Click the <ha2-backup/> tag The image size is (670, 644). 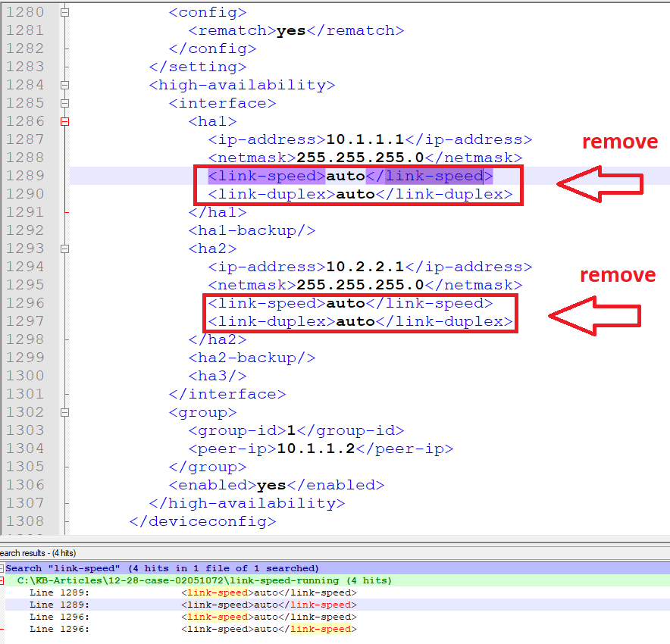pos(252,358)
